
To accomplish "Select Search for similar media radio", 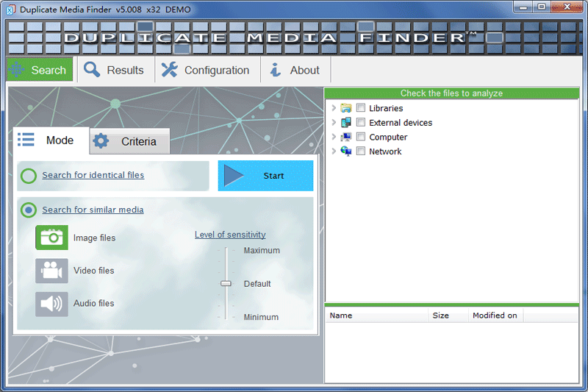I will pos(29,210).
